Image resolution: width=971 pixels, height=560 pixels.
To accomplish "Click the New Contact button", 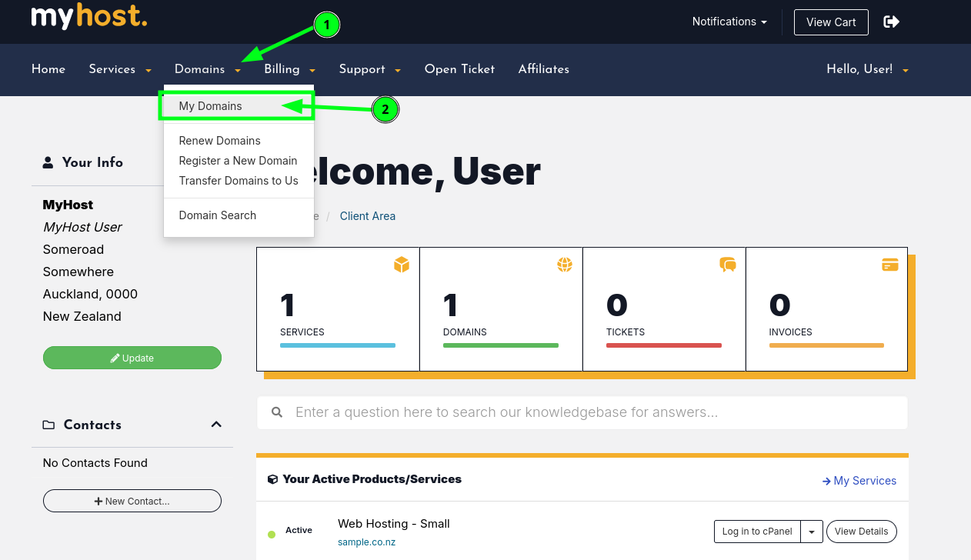I will click(132, 502).
